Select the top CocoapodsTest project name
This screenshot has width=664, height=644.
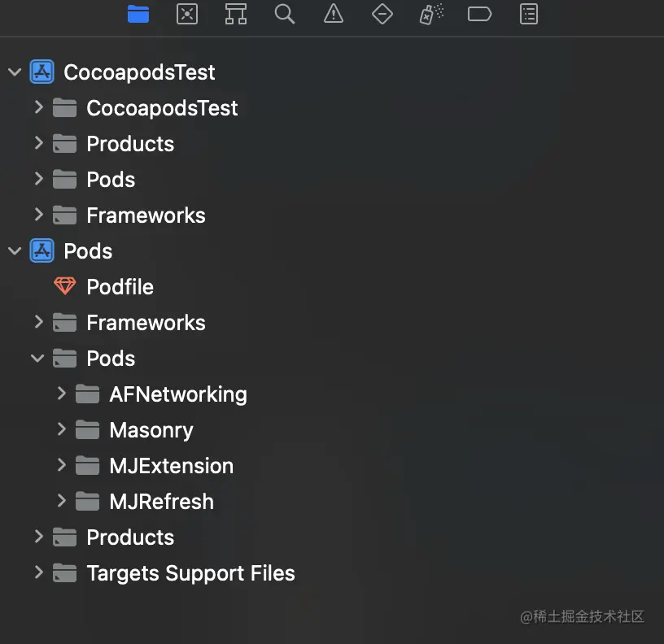(139, 72)
